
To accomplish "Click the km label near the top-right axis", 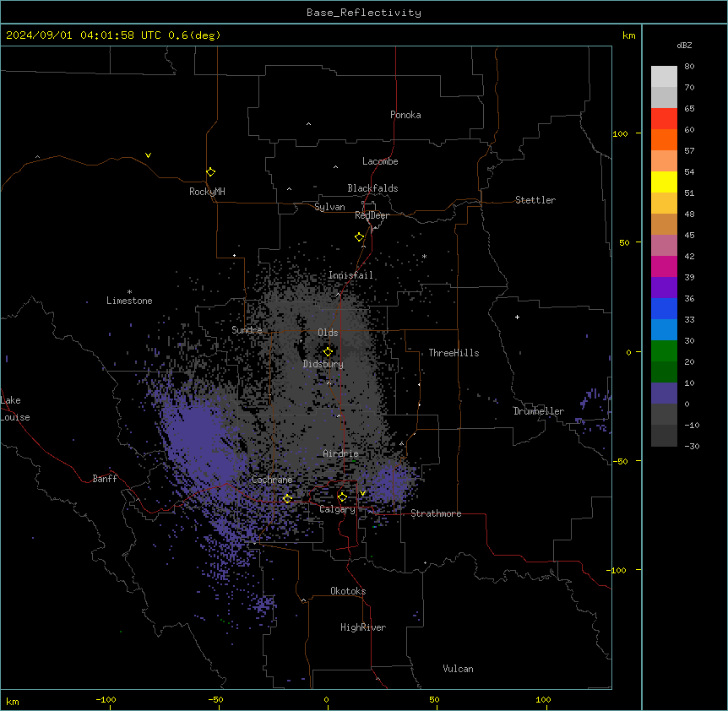I will [x=628, y=35].
